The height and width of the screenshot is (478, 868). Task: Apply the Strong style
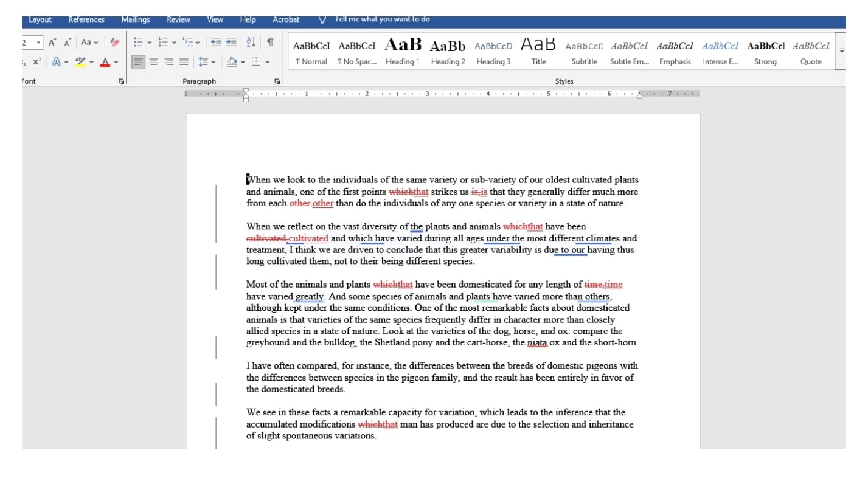coord(765,52)
